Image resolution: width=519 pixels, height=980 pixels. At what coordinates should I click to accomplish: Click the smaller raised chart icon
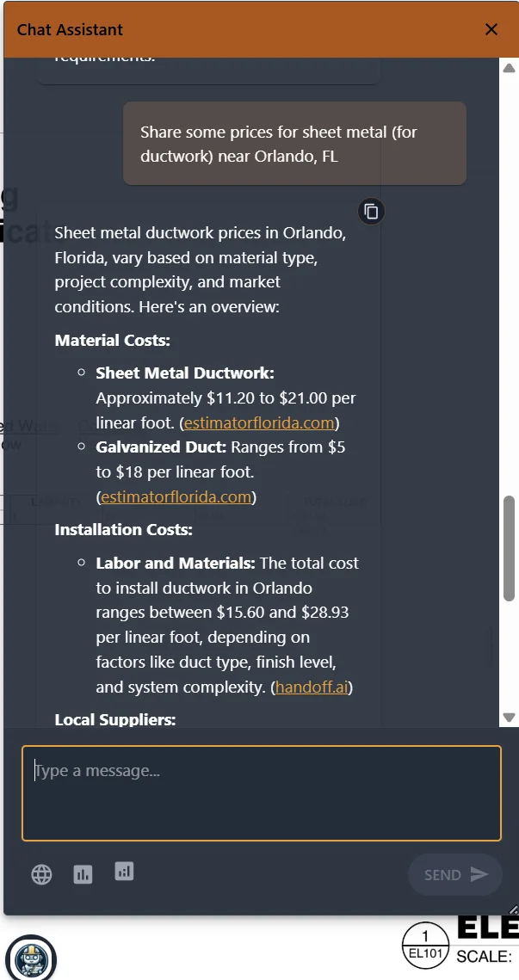[124, 872]
